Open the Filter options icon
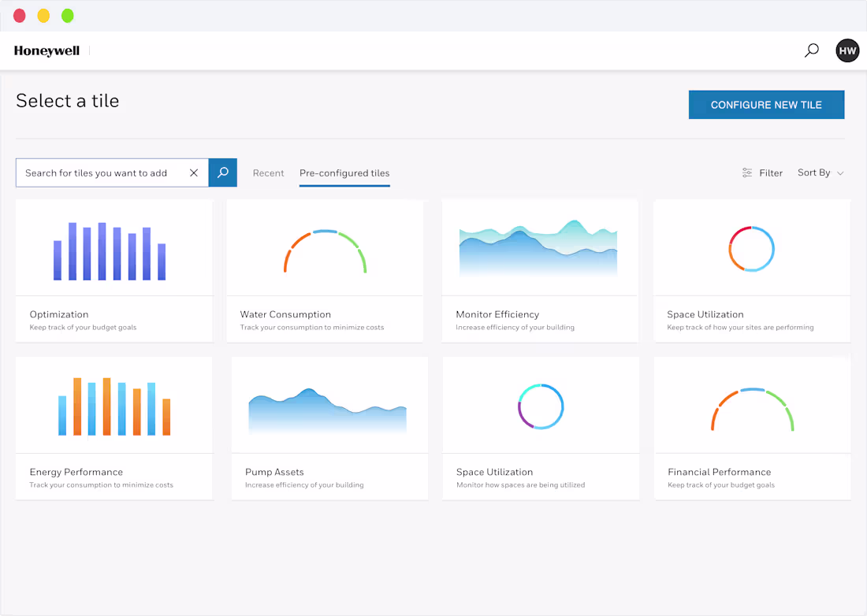 pos(747,173)
